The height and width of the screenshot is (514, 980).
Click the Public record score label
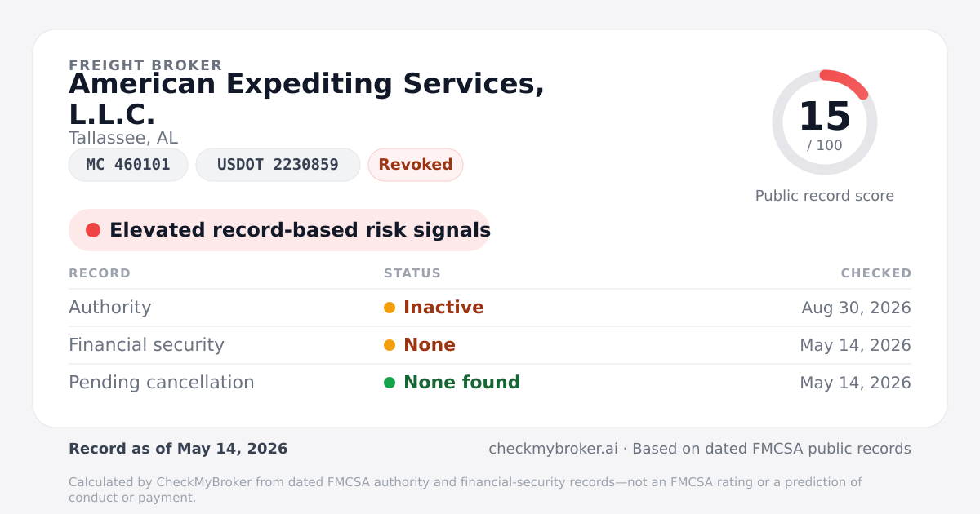coord(825,196)
